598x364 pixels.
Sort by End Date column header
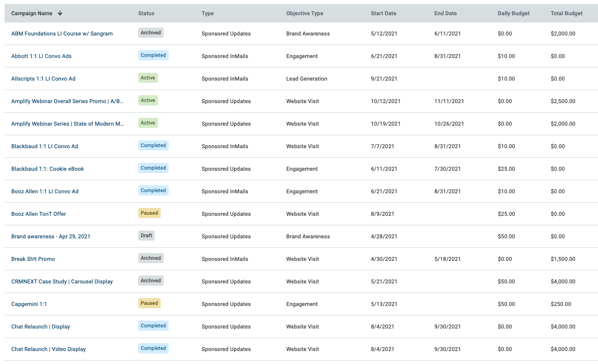pos(445,14)
